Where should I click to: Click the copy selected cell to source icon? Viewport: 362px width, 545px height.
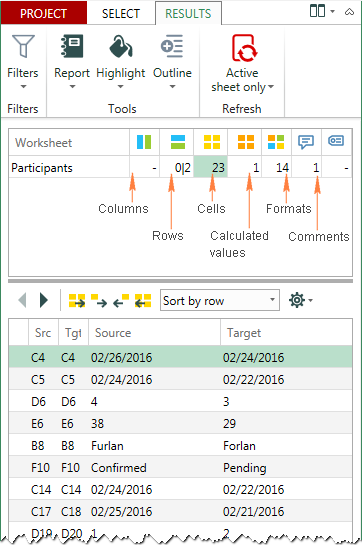(121, 301)
